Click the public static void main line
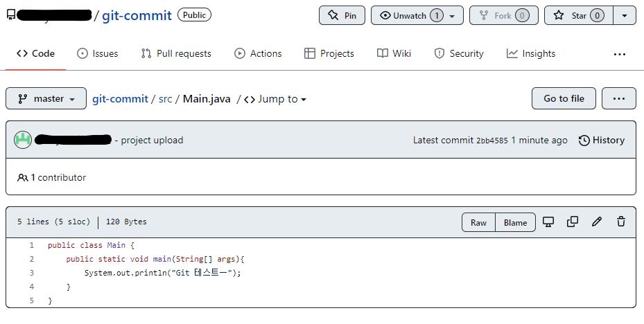The height and width of the screenshot is (324, 644). coord(155,259)
